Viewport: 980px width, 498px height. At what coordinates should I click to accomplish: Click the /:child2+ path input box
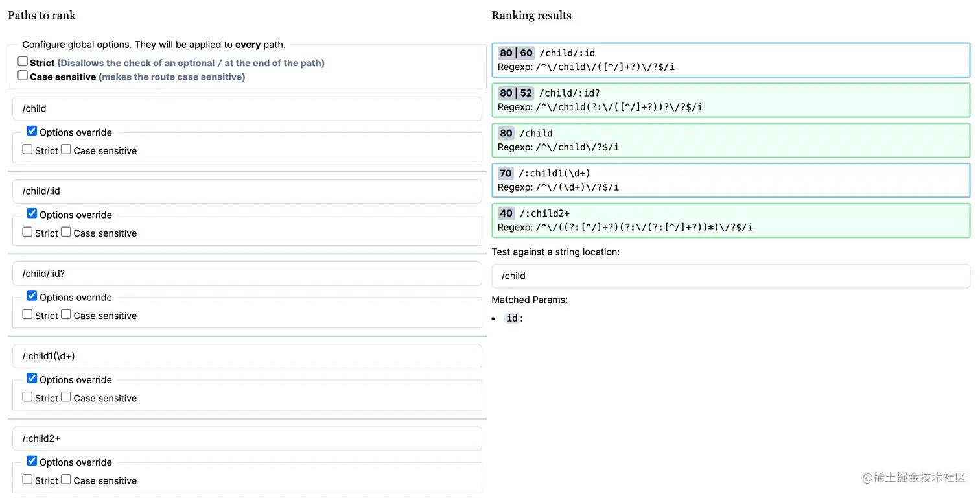(247, 438)
